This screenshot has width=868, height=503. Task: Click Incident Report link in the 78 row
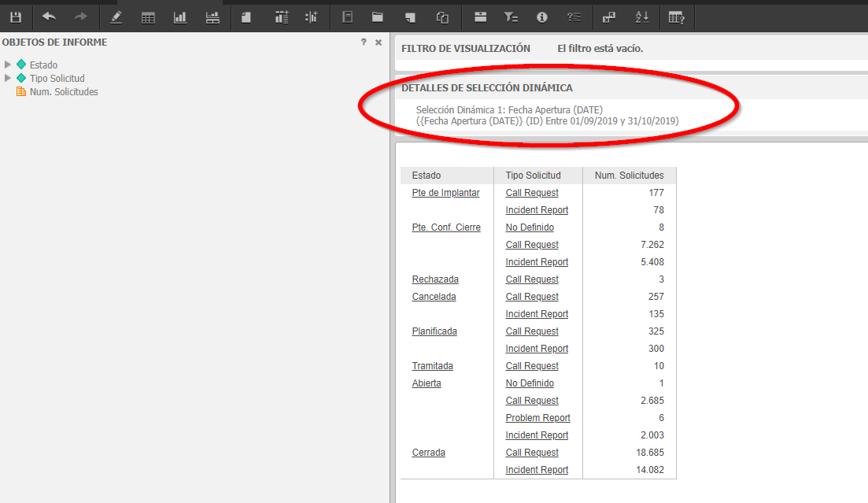point(537,210)
